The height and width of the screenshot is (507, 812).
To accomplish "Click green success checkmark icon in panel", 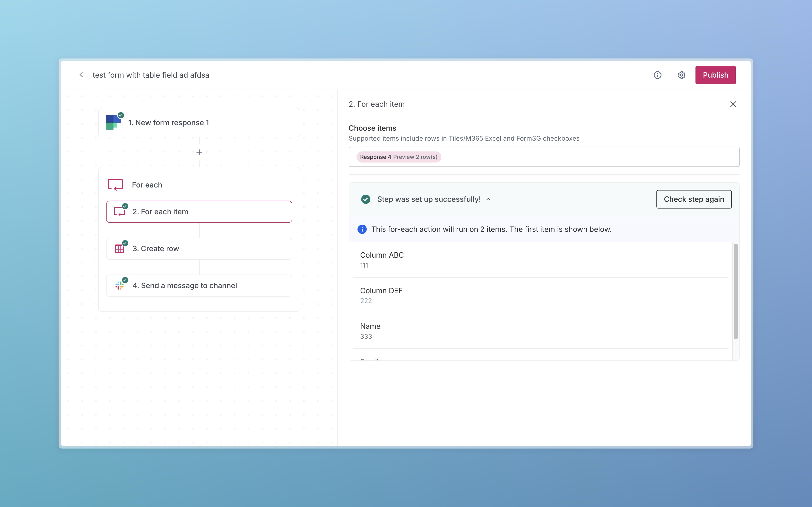I will (365, 199).
